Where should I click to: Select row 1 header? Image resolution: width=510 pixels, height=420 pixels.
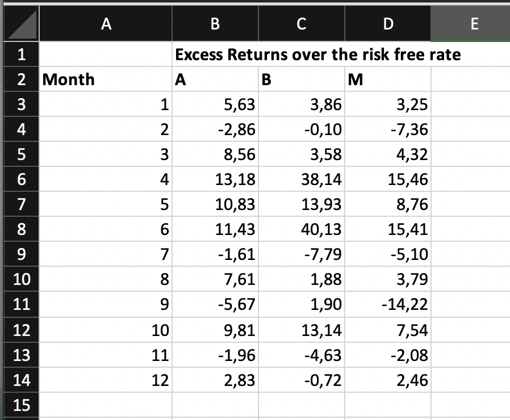[20, 54]
